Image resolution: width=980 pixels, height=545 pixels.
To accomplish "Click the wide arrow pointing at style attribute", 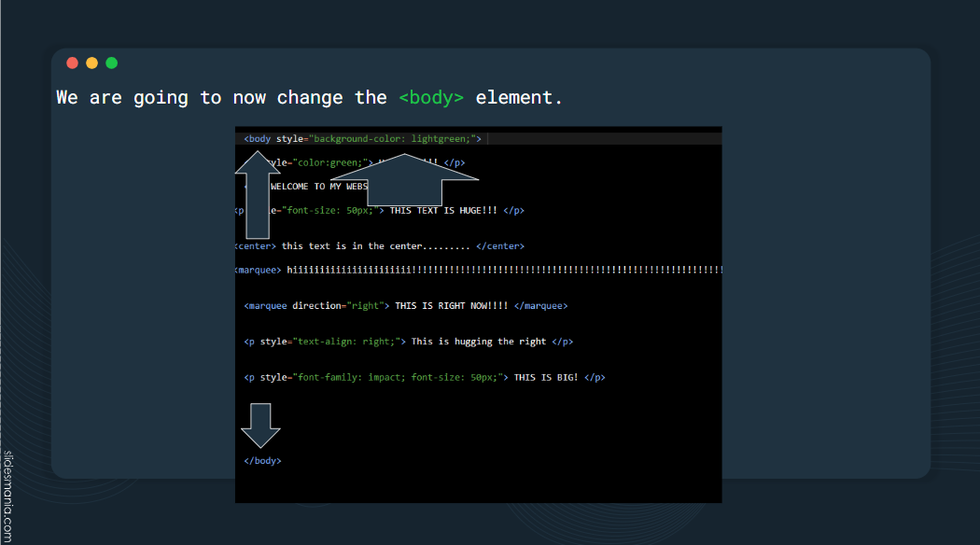I will tap(404, 181).
